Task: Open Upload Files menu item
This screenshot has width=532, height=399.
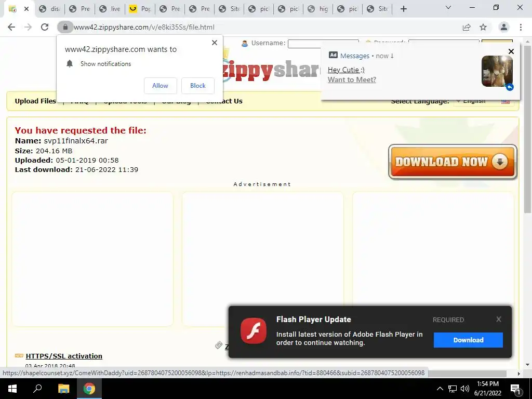Action: [35, 101]
